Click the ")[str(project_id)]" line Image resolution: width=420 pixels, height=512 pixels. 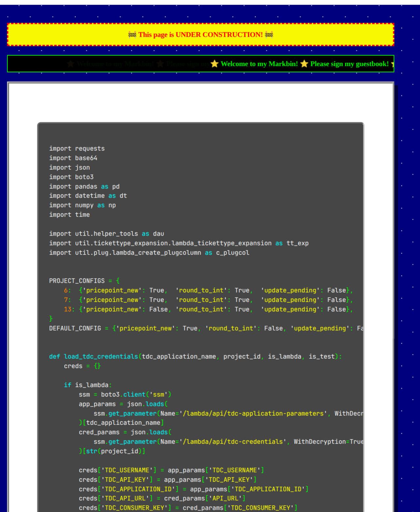[112, 451]
